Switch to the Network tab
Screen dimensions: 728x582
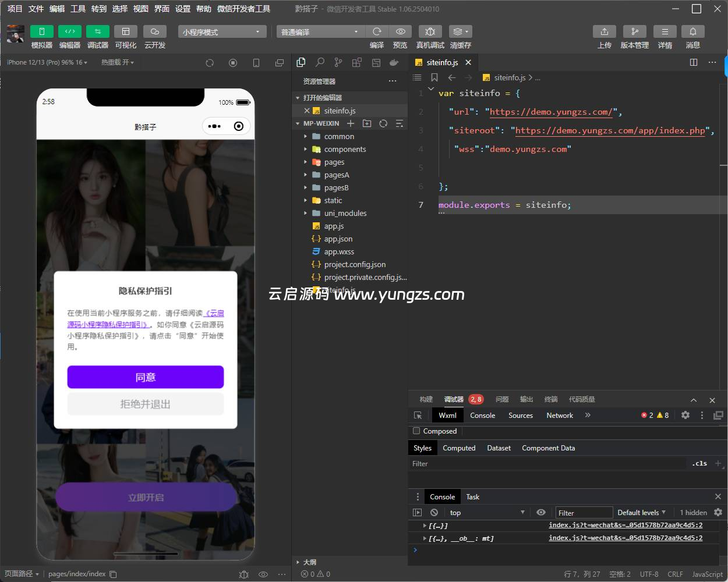(559, 415)
